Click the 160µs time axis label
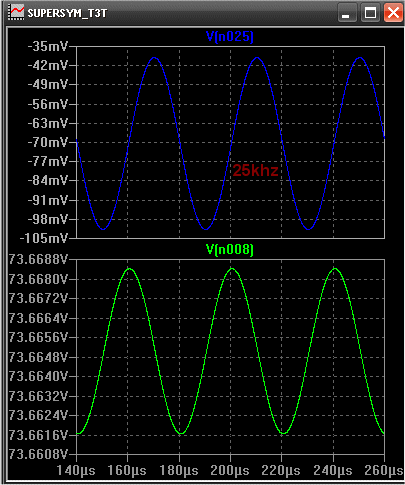405x485 pixels. pos(127,471)
